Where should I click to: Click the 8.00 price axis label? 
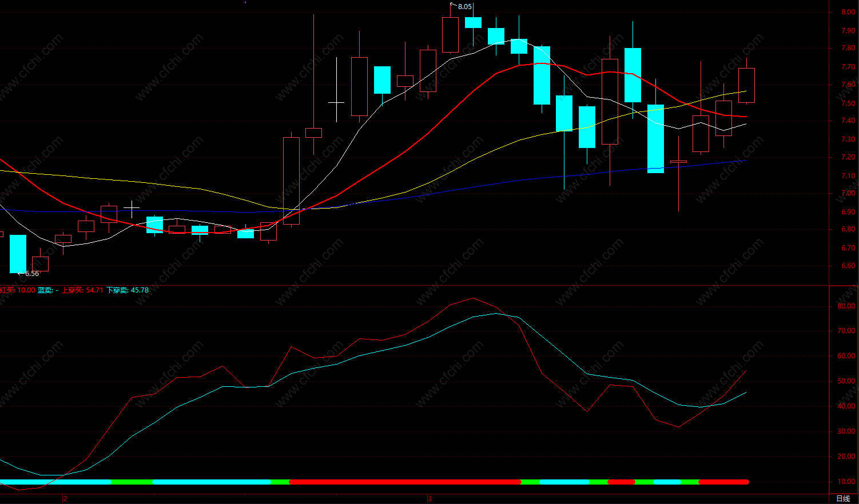coord(848,12)
